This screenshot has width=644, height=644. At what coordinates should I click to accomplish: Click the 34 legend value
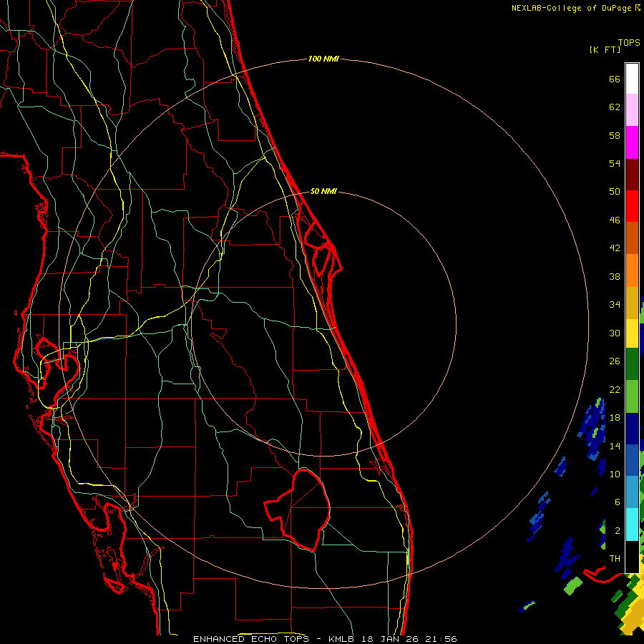click(615, 305)
